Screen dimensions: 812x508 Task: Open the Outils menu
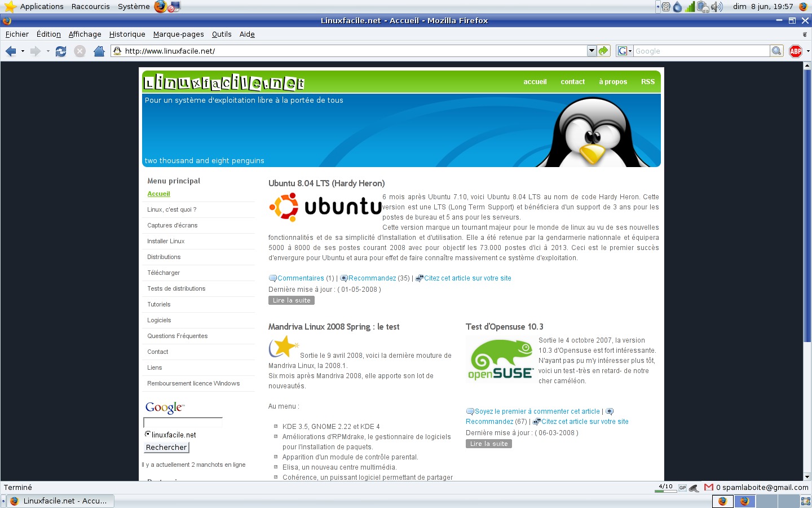tap(222, 34)
